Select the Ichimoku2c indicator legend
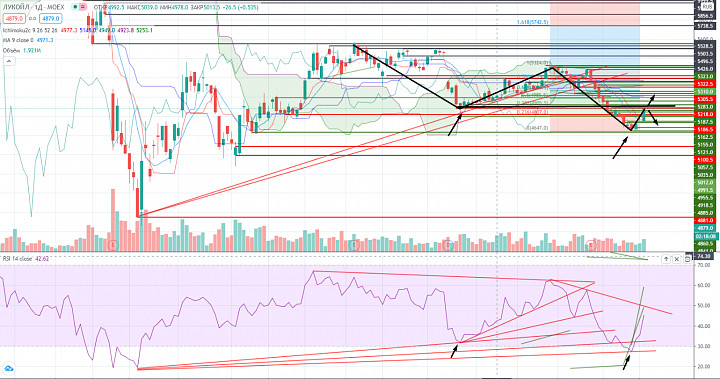 click(x=30, y=30)
